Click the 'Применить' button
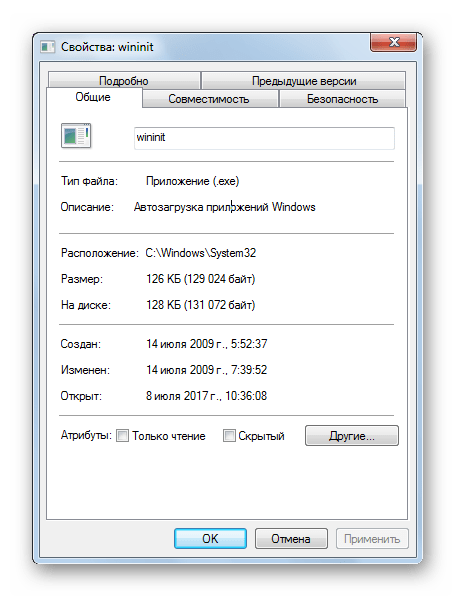 pos(372,538)
